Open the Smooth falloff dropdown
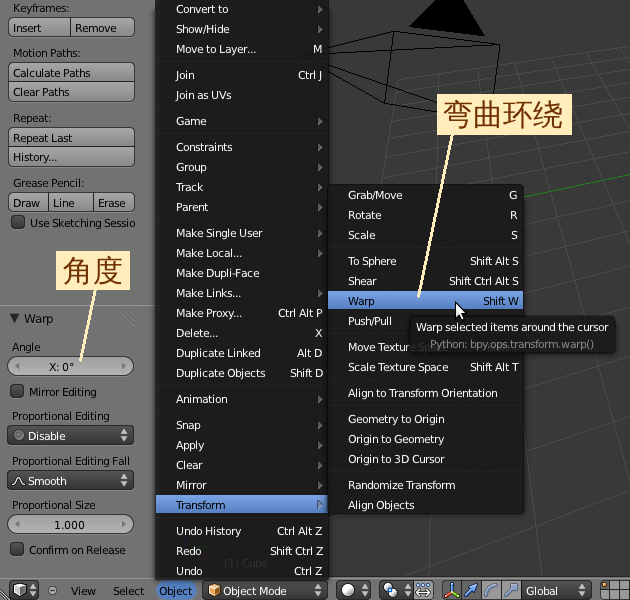 pyautogui.click(x=71, y=480)
